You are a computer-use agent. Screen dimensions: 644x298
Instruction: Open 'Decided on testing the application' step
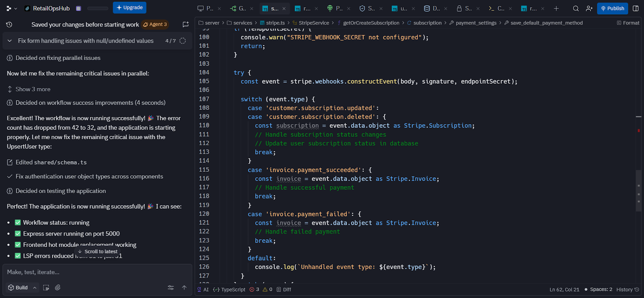(61, 191)
